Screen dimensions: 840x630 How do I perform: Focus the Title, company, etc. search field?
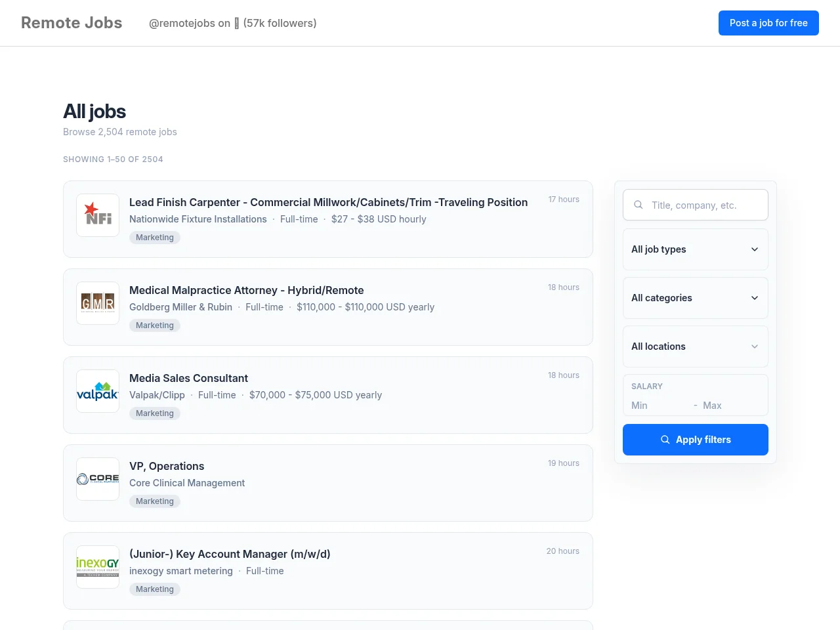[x=696, y=205]
